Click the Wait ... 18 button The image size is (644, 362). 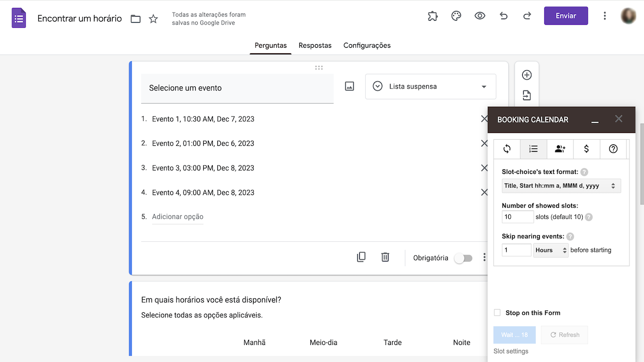click(x=514, y=335)
